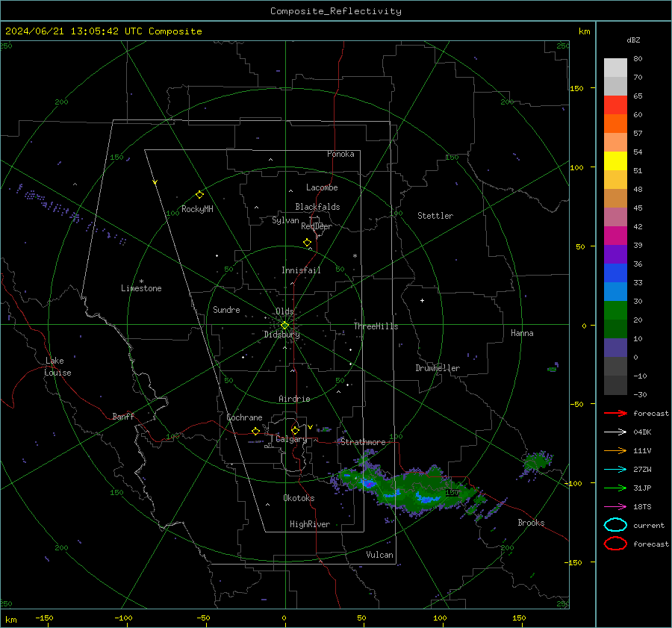
Task: Click the magenta 39-42 dBZ color swatch
Action: tap(615, 236)
